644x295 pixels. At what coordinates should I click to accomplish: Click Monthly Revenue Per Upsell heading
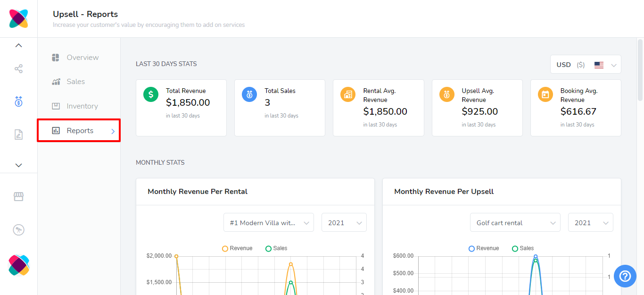click(x=444, y=192)
